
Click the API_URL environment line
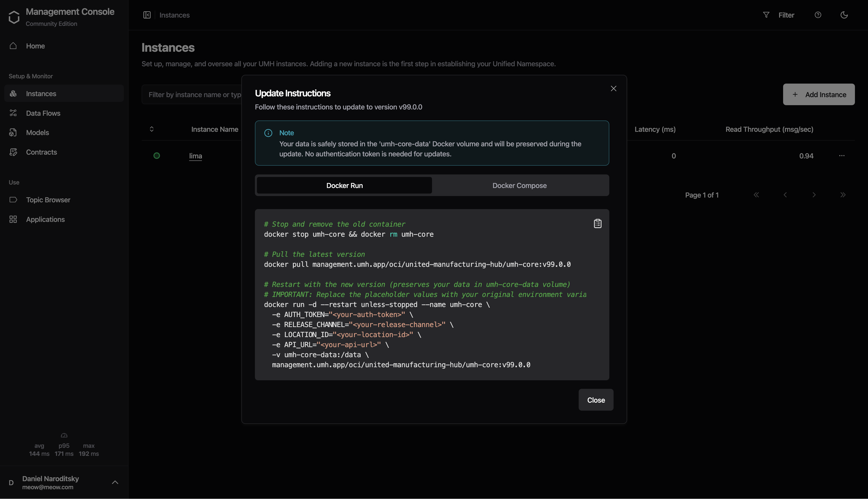tap(331, 345)
